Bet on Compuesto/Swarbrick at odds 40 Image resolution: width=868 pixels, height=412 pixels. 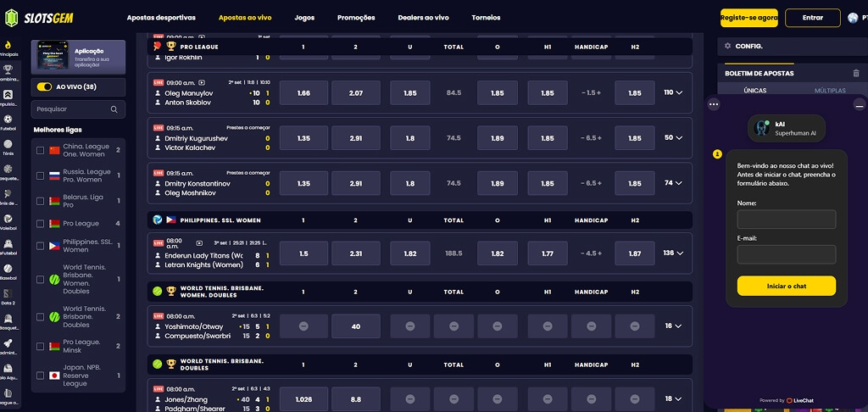click(x=356, y=326)
